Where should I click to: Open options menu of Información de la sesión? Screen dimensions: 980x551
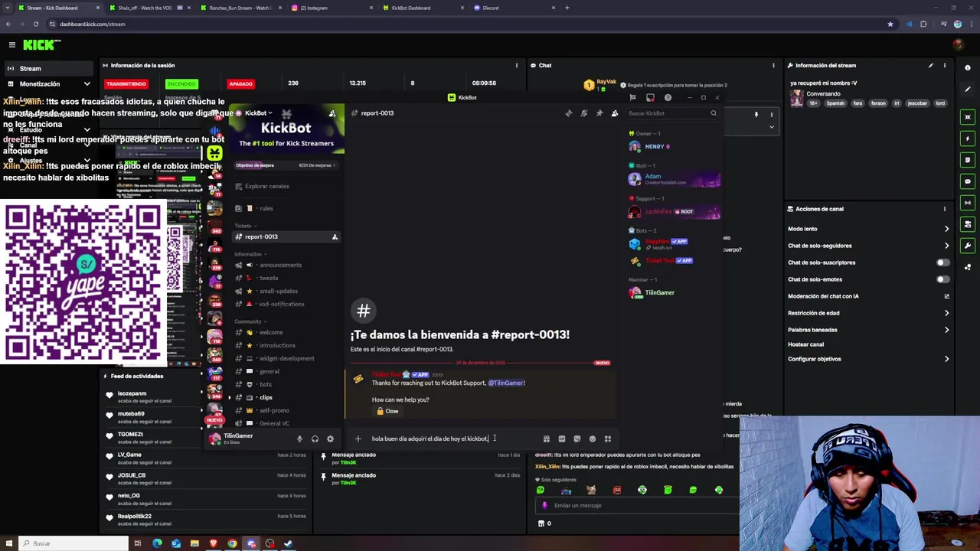click(x=517, y=65)
